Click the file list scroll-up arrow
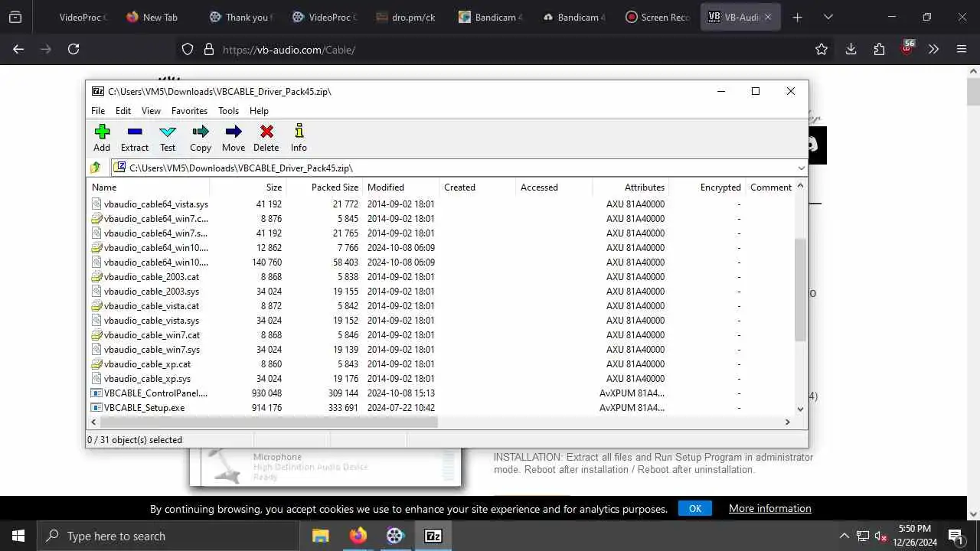 click(x=801, y=186)
